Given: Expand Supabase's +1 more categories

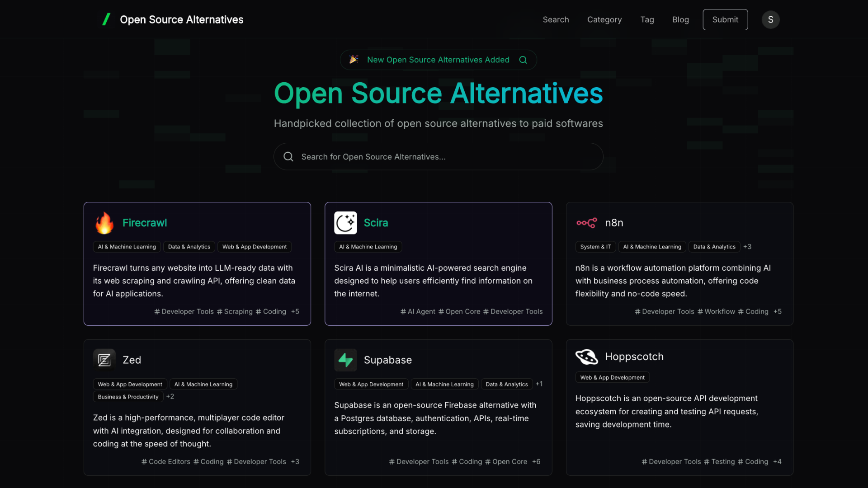Looking at the screenshot, I should pyautogui.click(x=539, y=384).
